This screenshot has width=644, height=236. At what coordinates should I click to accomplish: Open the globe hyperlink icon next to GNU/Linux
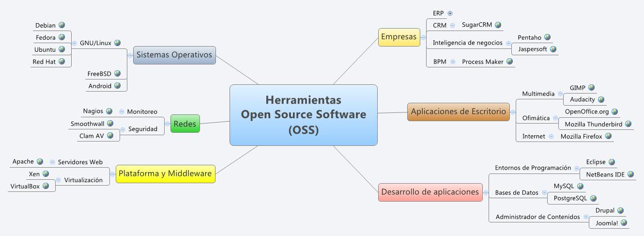117,43
